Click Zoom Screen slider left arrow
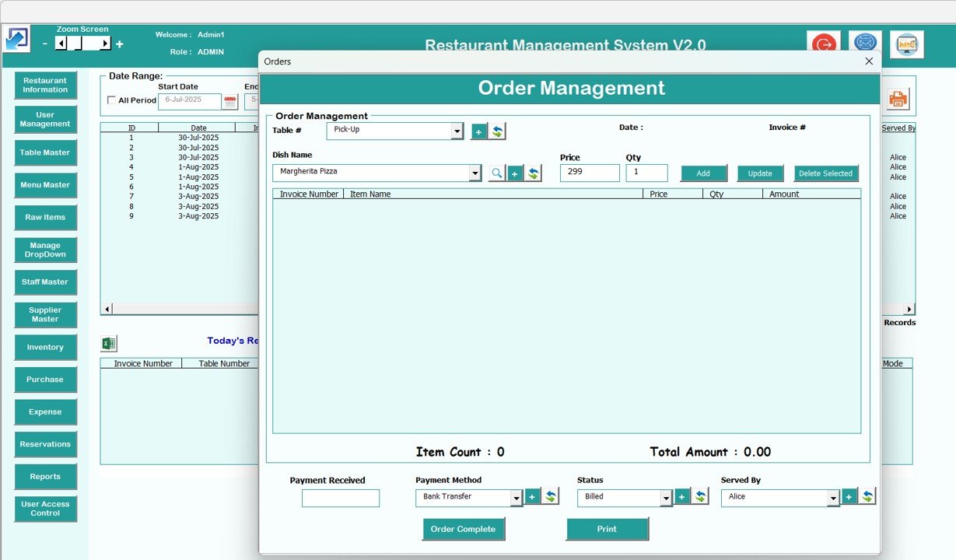The width and height of the screenshot is (956, 560). pos(61,44)
